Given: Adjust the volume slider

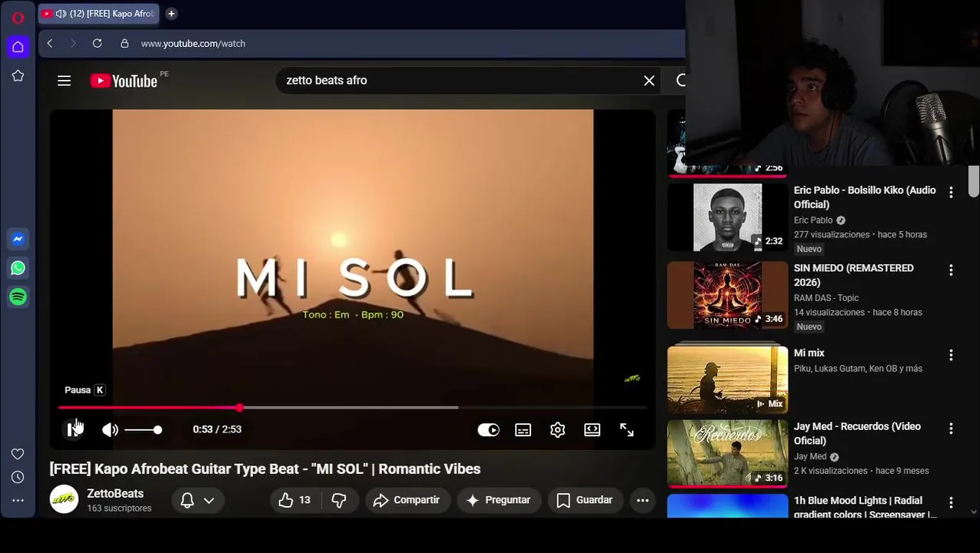Looking at the screenshot, I should point(144,429).
